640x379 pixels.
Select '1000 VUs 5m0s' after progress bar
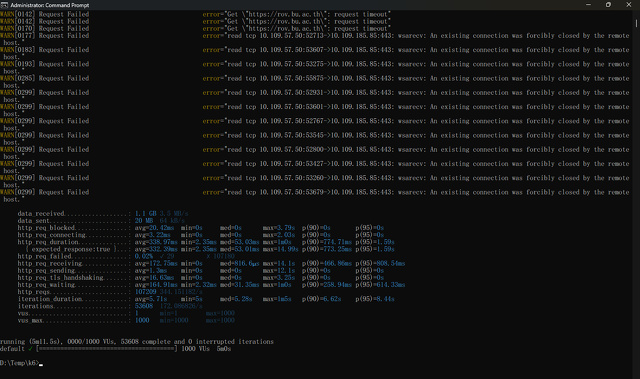[206, 349]
